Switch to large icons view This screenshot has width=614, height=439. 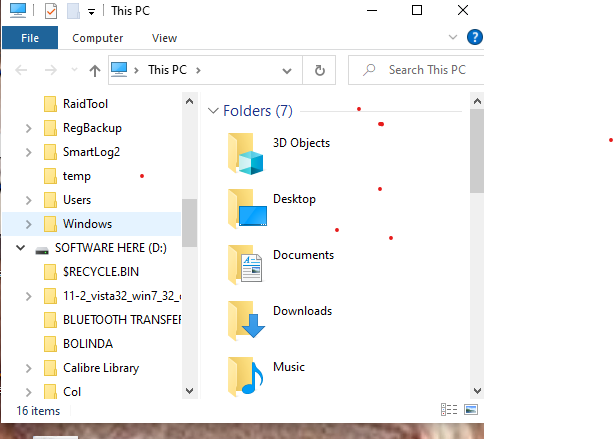tap(471, 410)
